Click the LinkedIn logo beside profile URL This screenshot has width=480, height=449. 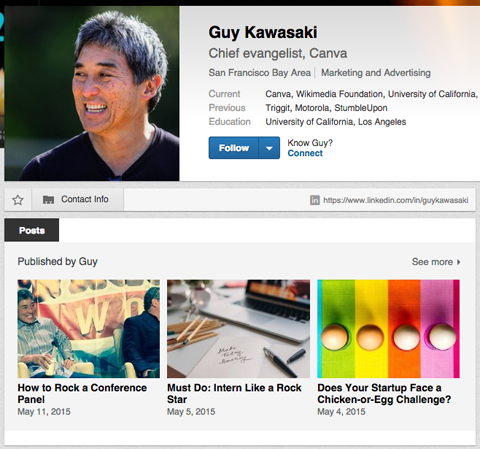tap(315, 200)
